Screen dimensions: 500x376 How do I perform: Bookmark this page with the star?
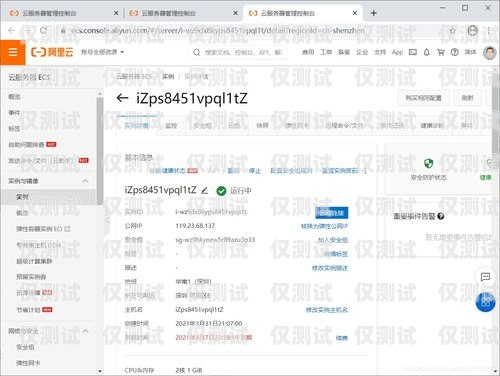pyautogui.click(x=452, y=31)
